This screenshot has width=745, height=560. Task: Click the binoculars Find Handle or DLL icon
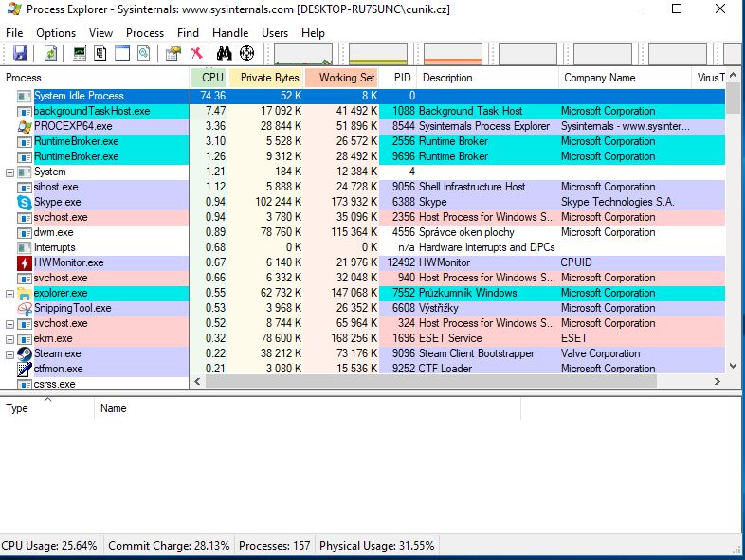[226, 53]
